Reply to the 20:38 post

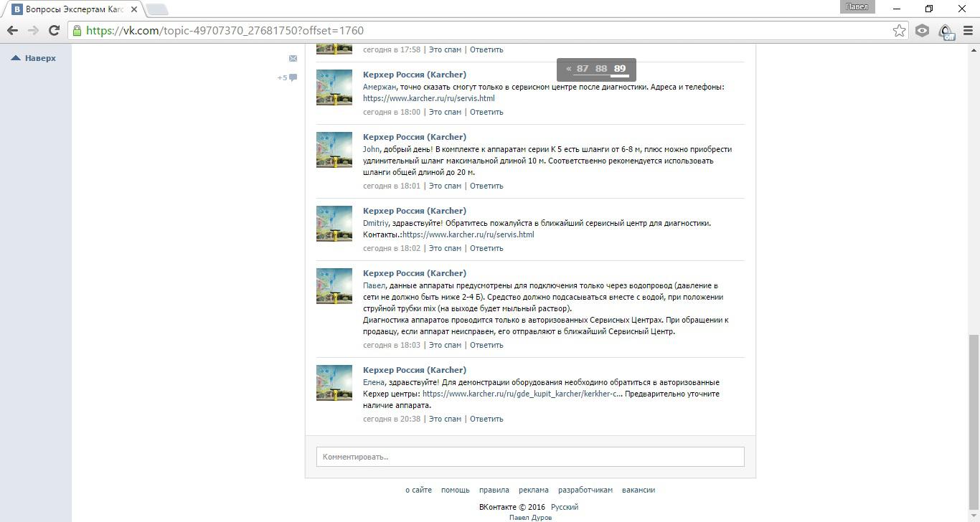[x=486, y=419]
